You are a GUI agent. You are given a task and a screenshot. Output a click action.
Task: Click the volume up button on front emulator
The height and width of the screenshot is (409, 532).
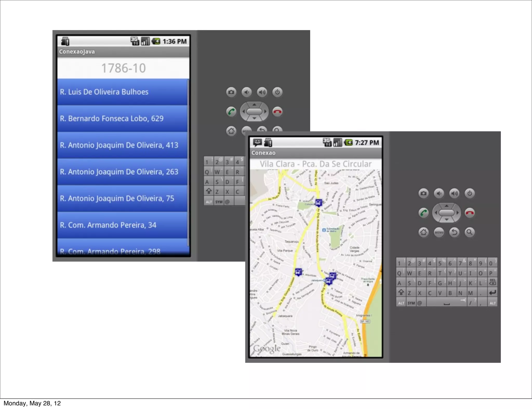coord(454,193)
